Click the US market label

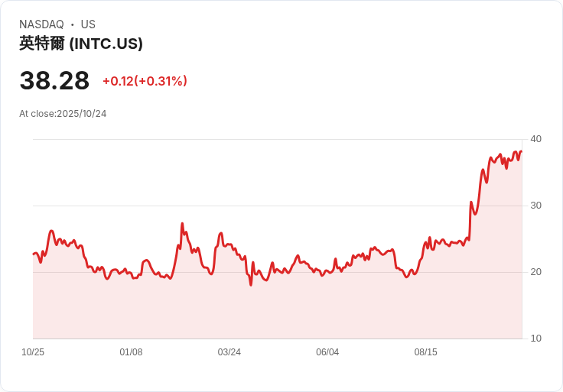pos(88,24)
